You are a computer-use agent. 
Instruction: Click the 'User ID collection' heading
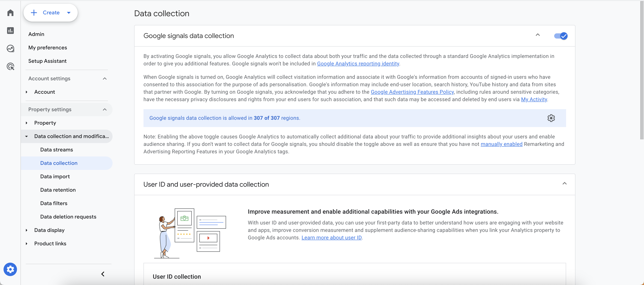(x=177, y=276)
